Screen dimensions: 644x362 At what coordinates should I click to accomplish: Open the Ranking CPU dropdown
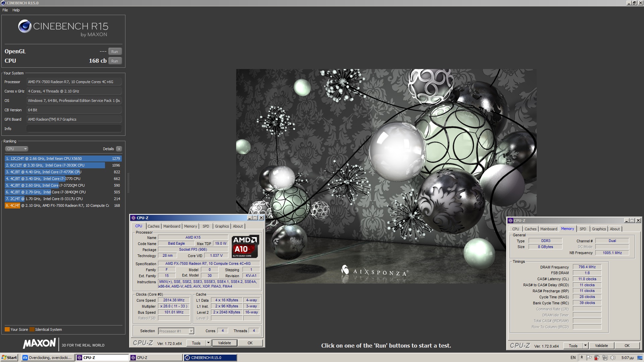click(16, 149)
